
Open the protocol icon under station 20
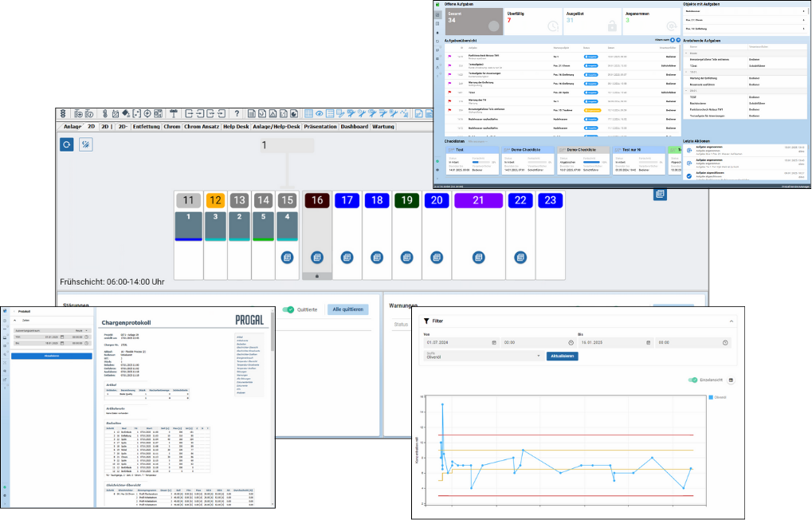click(x=437, y=257)
